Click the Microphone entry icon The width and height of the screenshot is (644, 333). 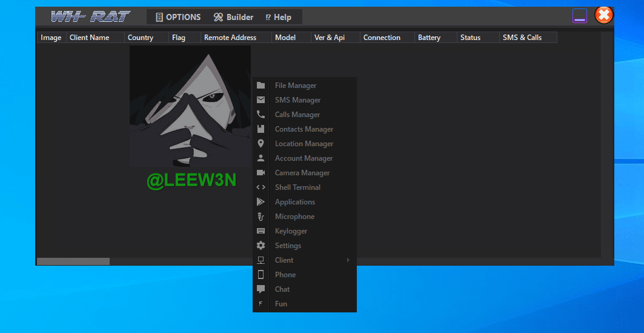point(261,217)
